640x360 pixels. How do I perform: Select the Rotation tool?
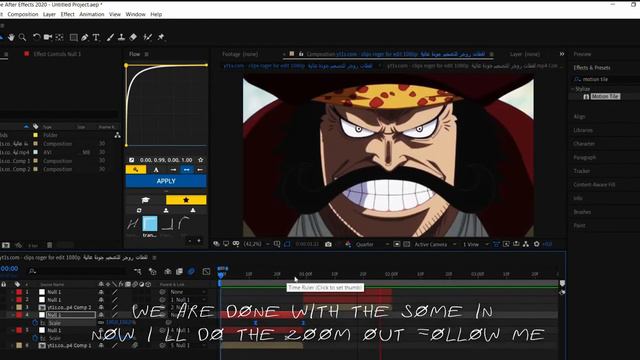(x=36, y=37)
